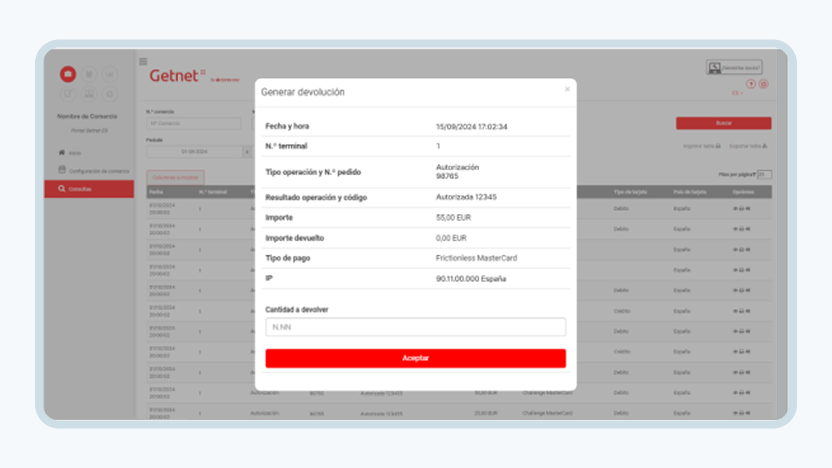Open Consultas in the sidebar menu
The image size is (832, 468).
[x=89, y=189]
